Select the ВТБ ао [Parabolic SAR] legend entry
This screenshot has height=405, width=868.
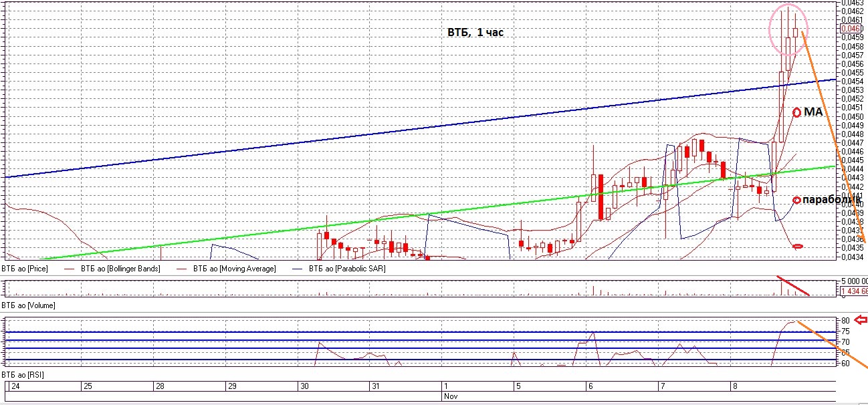point(346,269)
